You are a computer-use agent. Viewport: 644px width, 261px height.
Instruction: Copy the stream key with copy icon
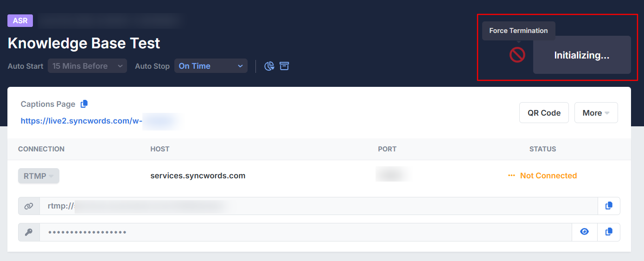pyautogui.click(x=609, y=232)
